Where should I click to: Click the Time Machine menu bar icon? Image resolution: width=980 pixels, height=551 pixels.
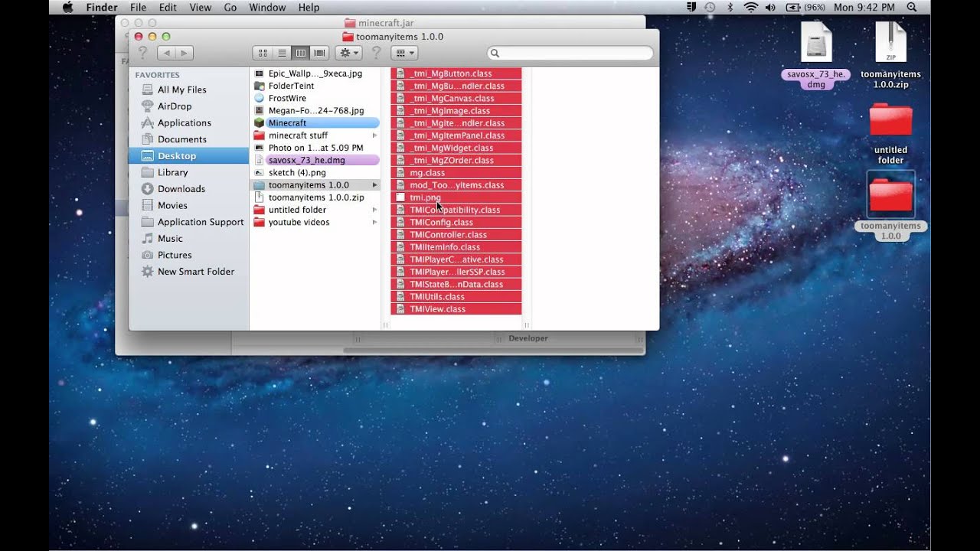click(x=710, y=7)
